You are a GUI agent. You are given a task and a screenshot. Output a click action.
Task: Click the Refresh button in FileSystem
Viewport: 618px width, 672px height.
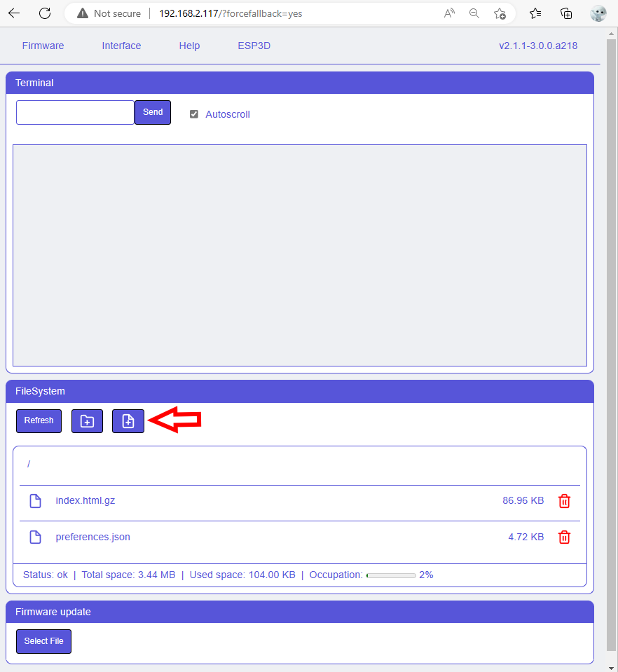pyautogui.click(x=39, y=421)
